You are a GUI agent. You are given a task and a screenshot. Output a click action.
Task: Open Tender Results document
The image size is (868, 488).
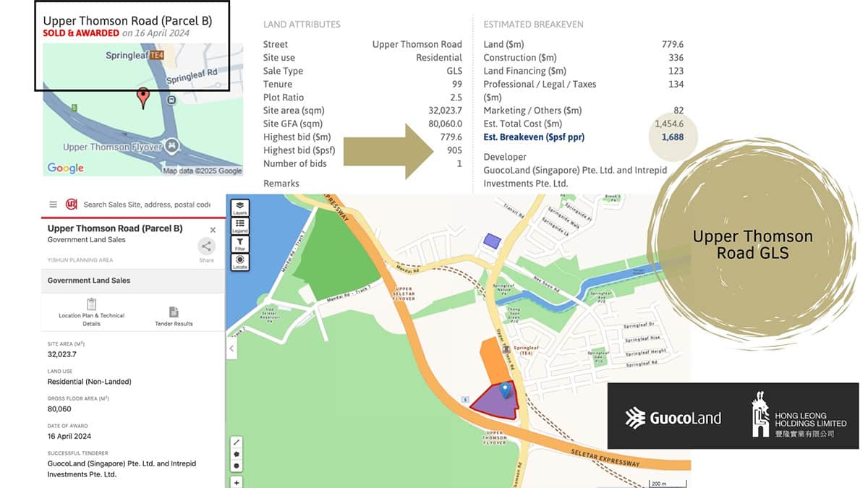click(x=174, y=316)
